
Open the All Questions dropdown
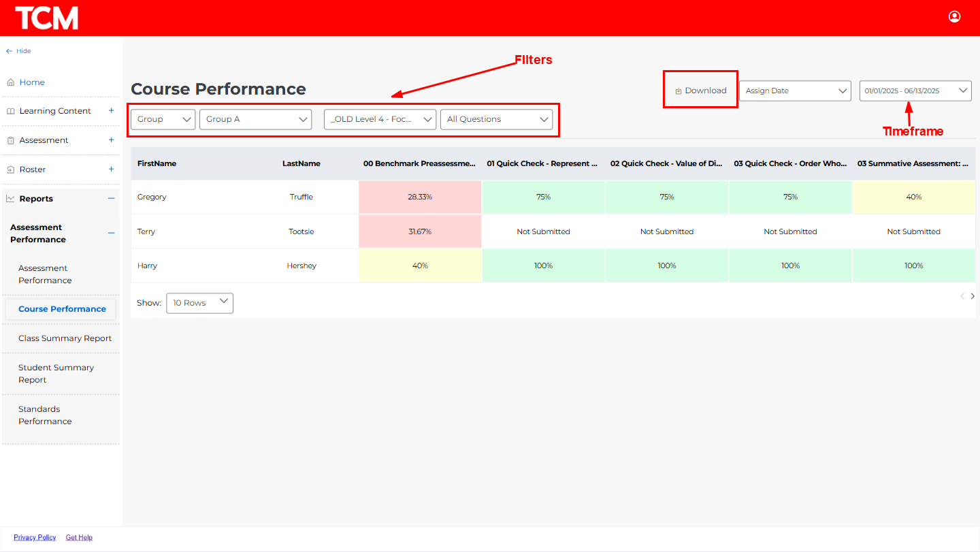click(x=496, y=119)
